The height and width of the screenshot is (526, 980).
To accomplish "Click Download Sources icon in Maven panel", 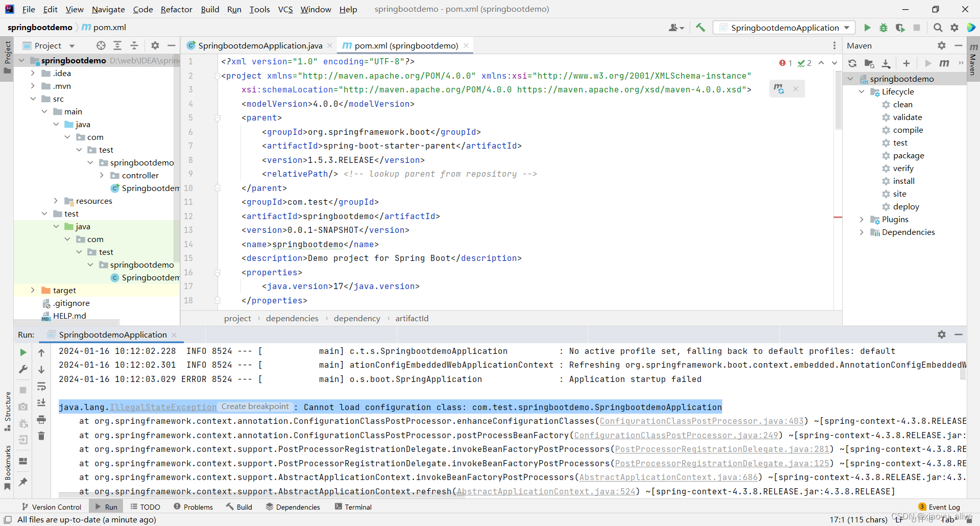I will [886, 63].
